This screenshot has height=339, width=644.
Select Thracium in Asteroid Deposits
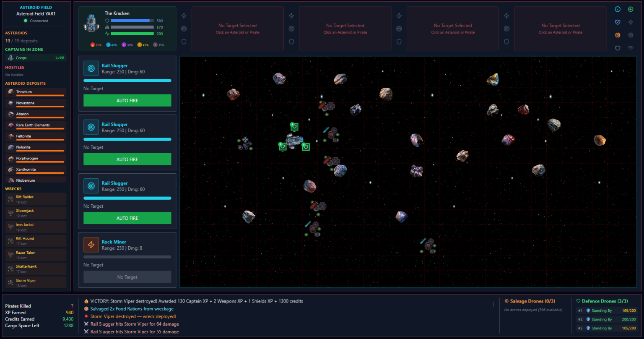(x=36, y=92)
